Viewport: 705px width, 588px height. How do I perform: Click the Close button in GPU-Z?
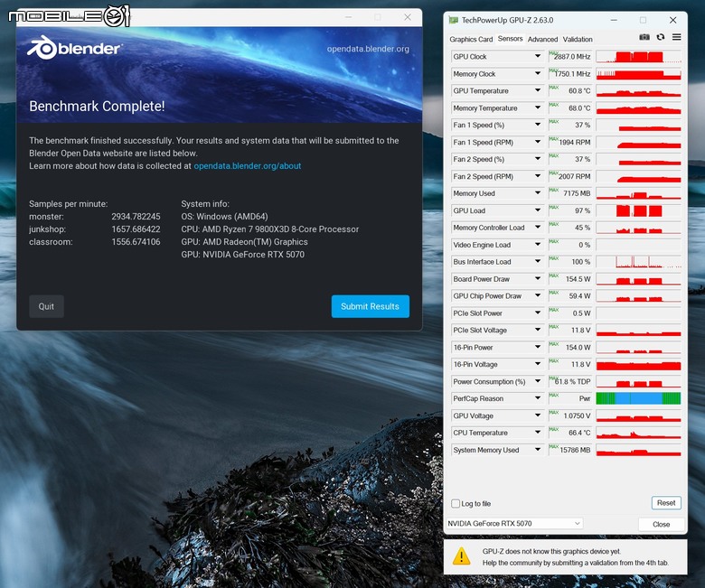click(661, 524)
